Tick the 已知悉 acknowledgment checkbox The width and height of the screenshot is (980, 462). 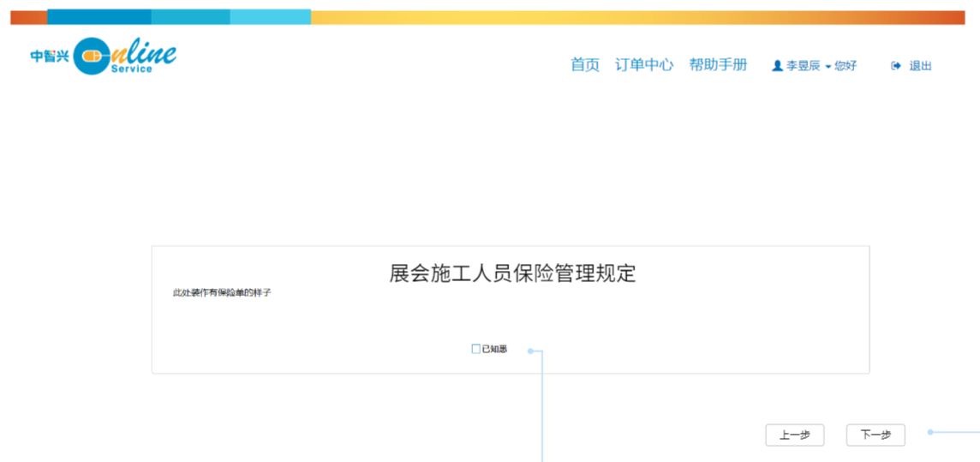[475, 349]
